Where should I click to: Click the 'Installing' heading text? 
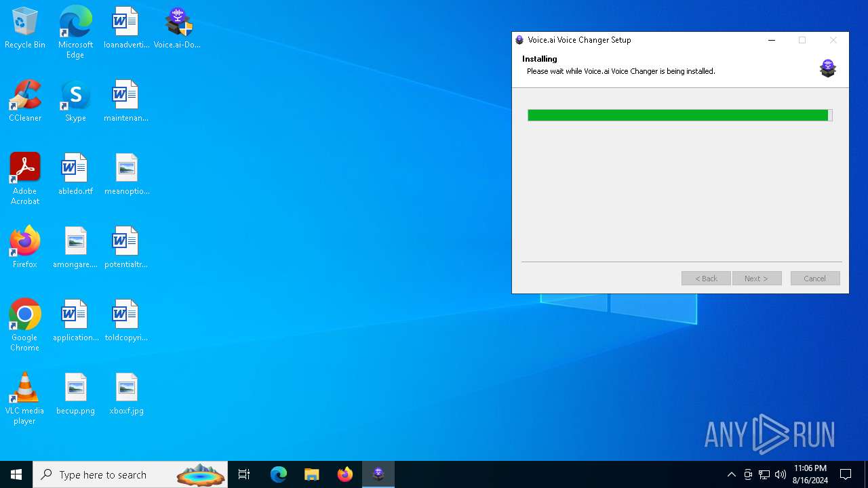point(540,59)
